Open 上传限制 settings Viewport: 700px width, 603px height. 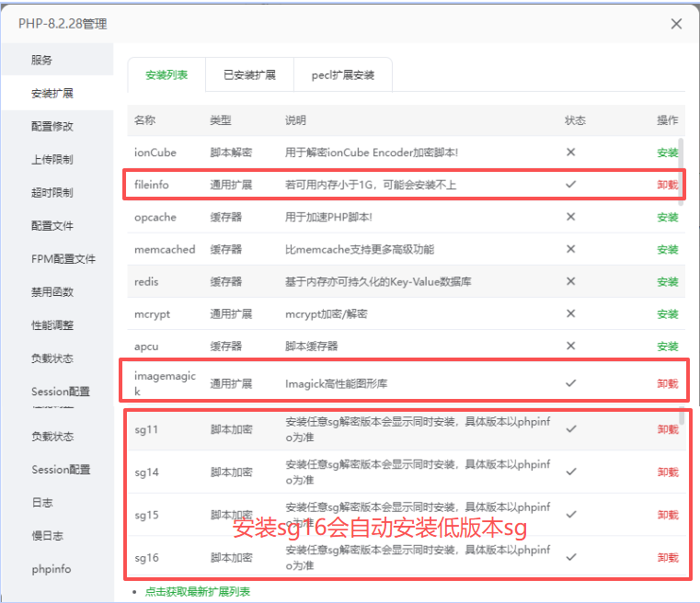coord(52,160)
